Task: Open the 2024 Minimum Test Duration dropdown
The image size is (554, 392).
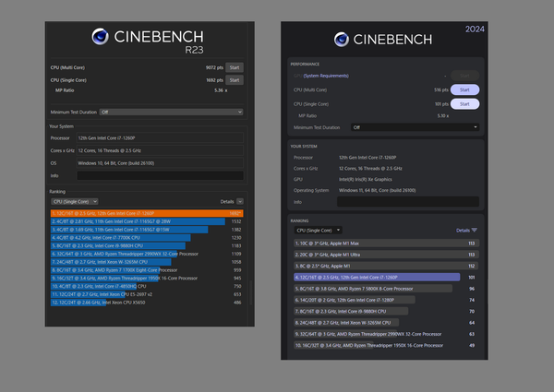Action: [x=414, y=127]
